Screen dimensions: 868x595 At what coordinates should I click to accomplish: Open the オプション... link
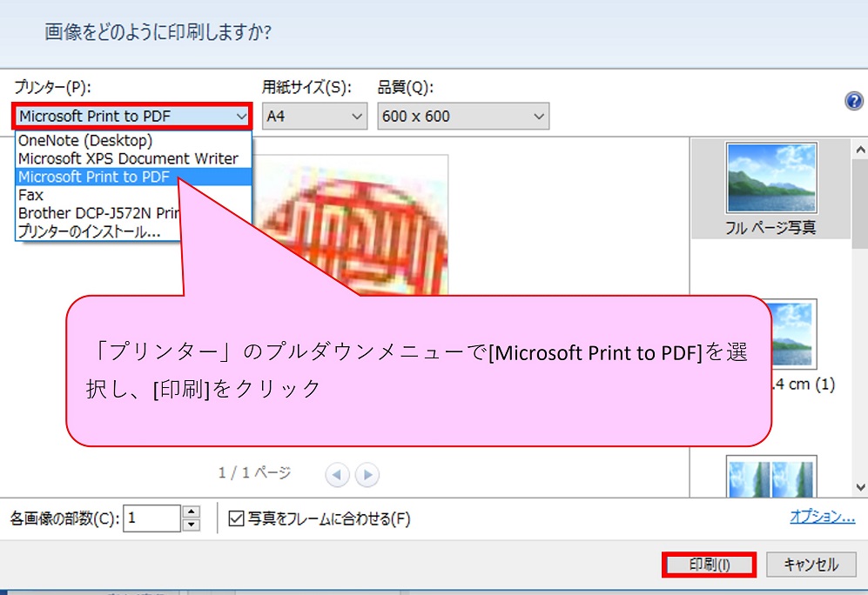(x=822, y=517)
